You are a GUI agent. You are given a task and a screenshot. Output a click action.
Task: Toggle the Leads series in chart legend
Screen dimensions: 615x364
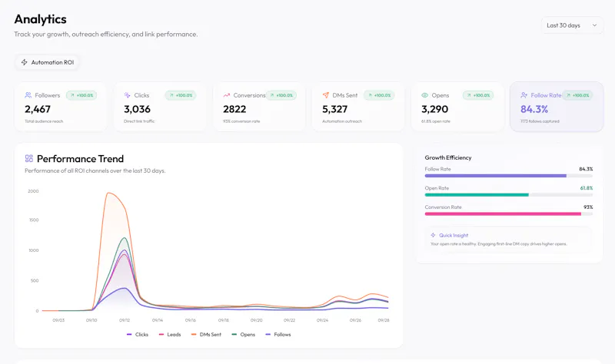[x=169, y=335]
